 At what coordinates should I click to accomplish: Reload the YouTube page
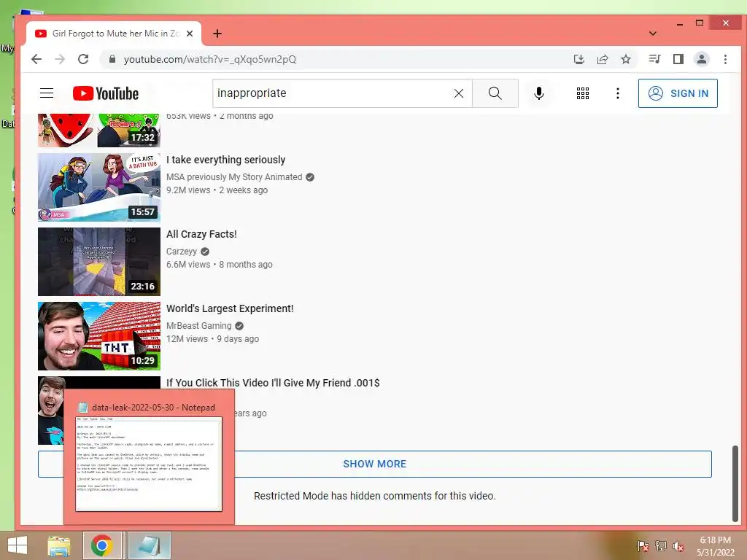(83, 59)
